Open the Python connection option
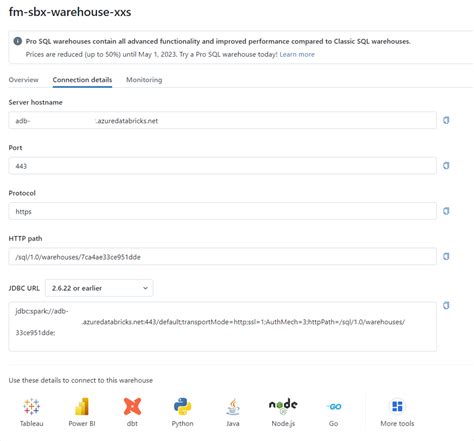Viewport: 474px width, 441px height. [x=182, y=412]
